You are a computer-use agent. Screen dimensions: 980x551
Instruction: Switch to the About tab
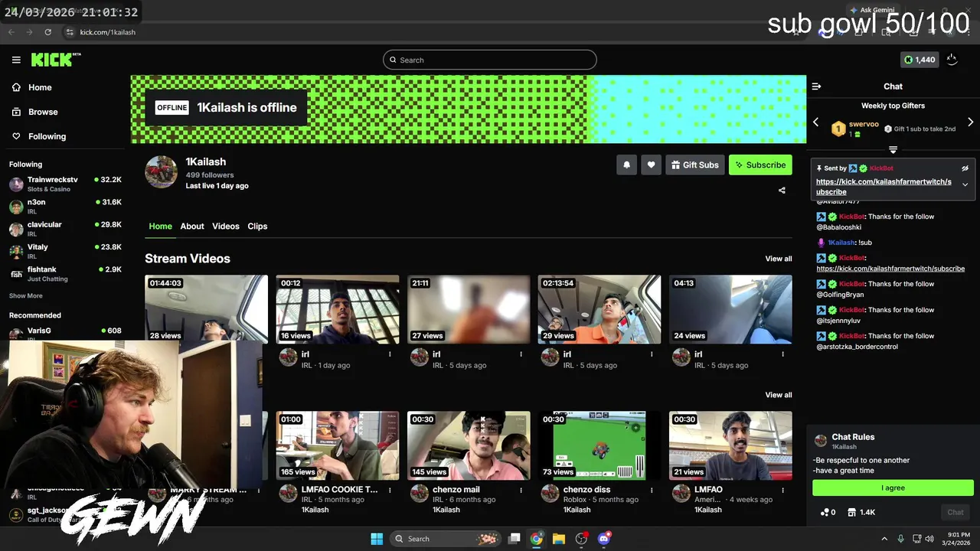tap(192, 227)
